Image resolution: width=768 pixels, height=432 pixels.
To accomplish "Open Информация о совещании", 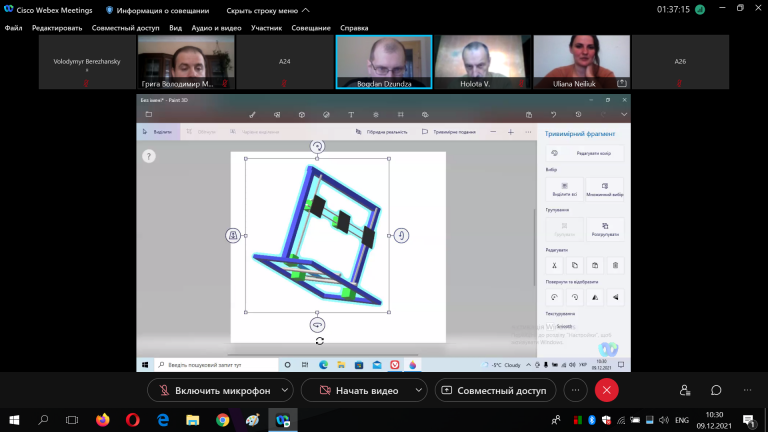I will point(158,10).
